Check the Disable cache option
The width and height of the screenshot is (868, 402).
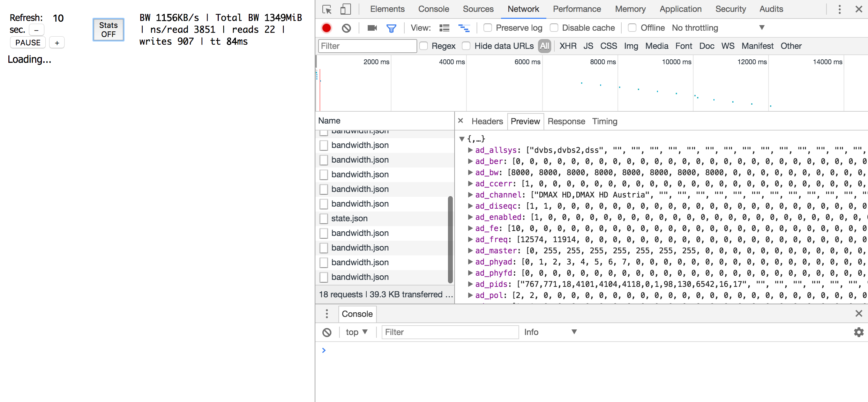tap(554, 28)
